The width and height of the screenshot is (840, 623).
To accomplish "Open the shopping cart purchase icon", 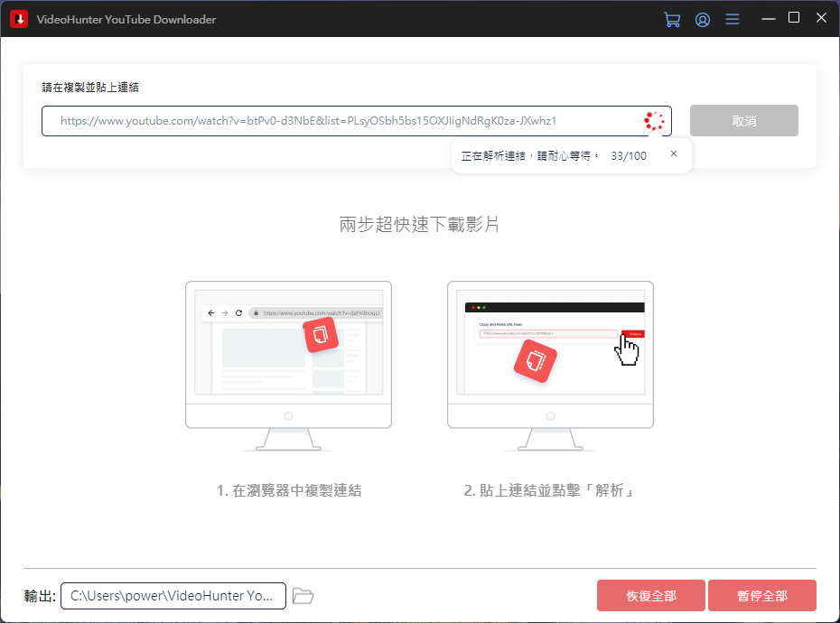I will click(671, 19).
